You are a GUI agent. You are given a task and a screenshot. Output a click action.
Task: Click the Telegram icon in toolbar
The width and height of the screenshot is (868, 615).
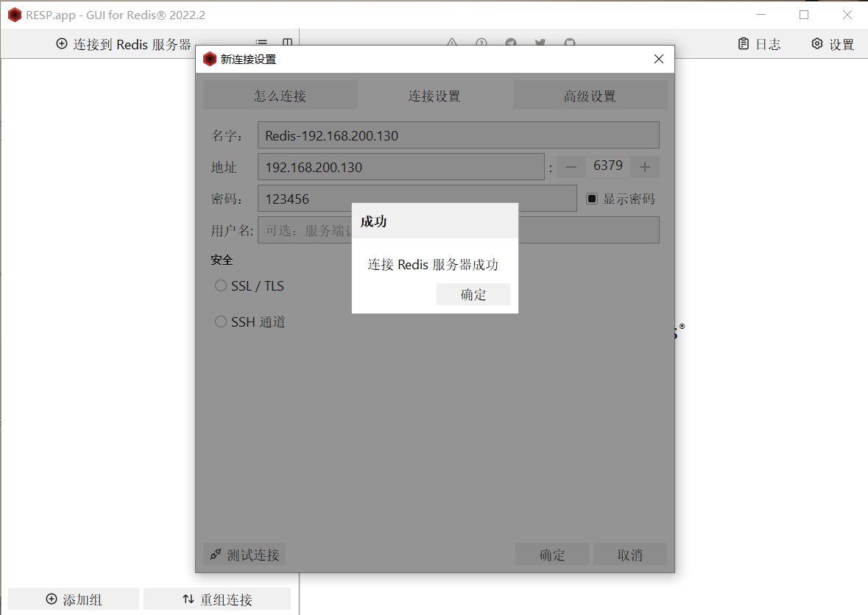511,42
